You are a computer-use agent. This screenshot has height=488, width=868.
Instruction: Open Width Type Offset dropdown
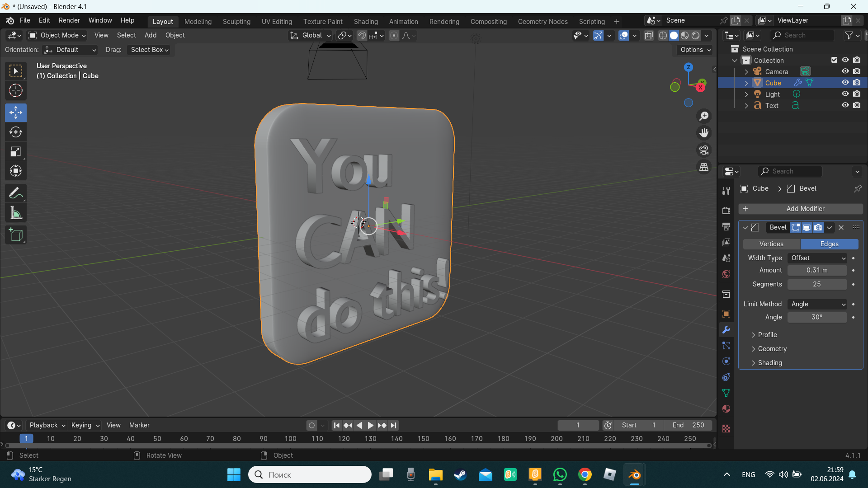pos(817,258)
